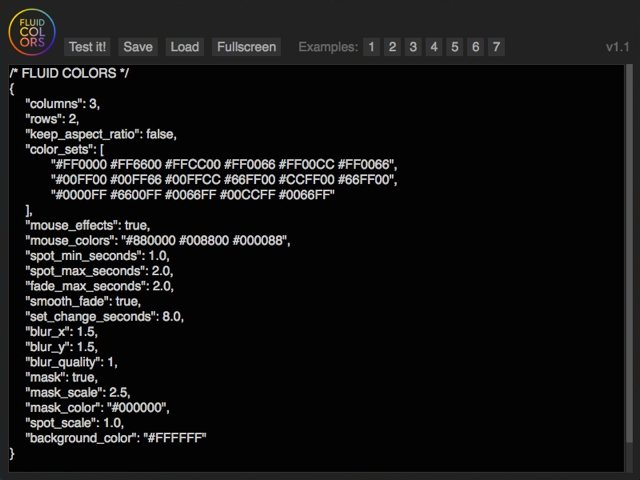Click the "mask_color" #000000 value
Viewport: 640px width, 480px height.
138,407
